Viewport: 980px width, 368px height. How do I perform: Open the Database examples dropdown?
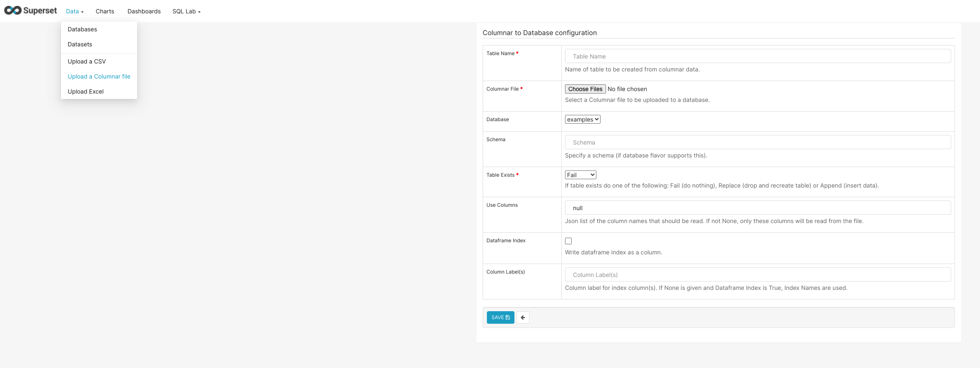[x=583, y=119]
